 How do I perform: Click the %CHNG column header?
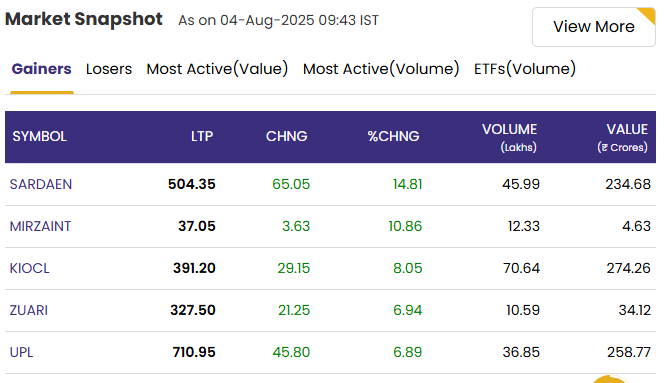click(x=393, y=136)
